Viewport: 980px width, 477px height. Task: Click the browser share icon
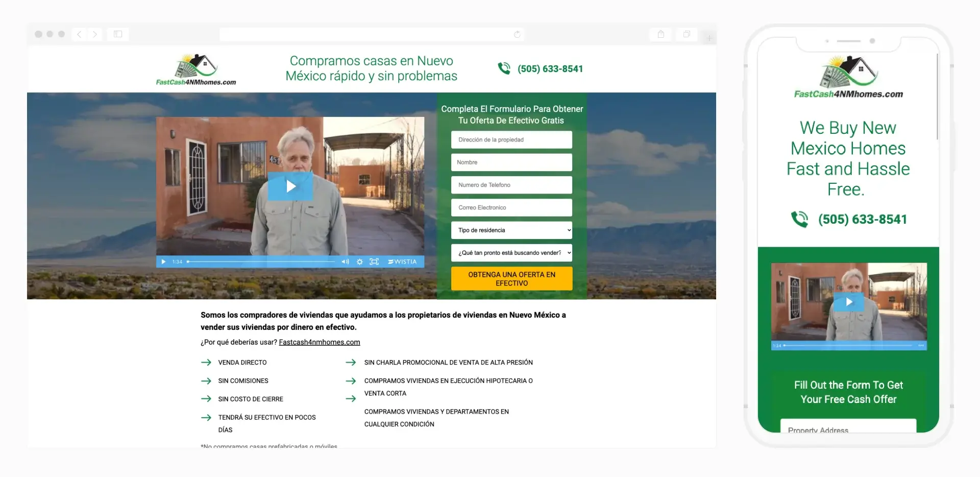pos(660,34)
